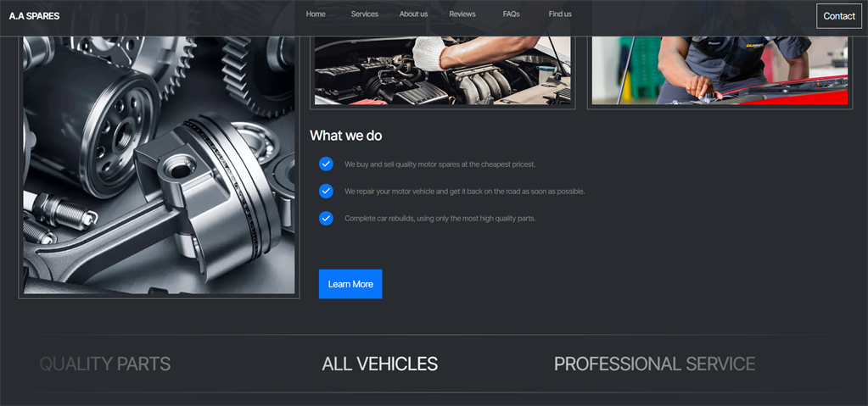This screenshot has width=868, height=406.
Task: Open the Find us nav link
Action: click(x=560, y=14)
